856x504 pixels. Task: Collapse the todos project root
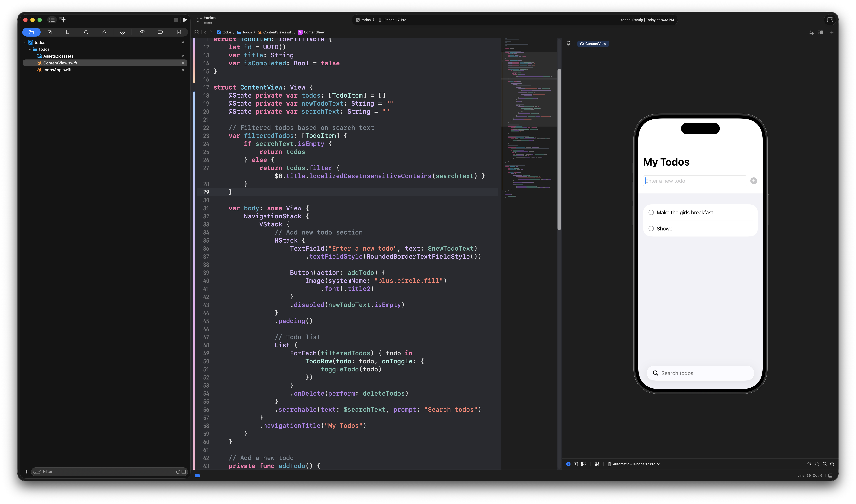pyautogui.click(x=25, y=42)
